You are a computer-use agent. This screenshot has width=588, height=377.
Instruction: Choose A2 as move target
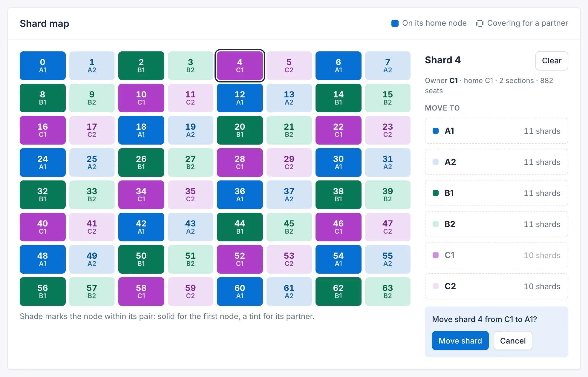click(x=496, y=162)
